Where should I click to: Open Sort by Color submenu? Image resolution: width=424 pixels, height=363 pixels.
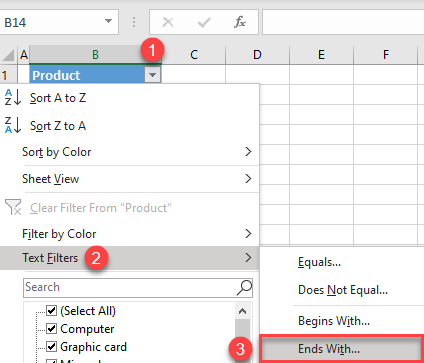(x=129, y=152)
